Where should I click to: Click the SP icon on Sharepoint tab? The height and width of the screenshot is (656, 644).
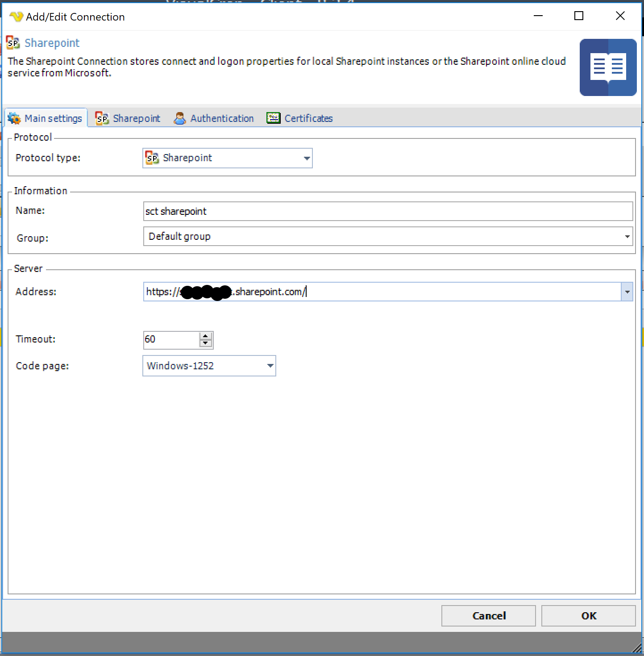(x=102, y=118)
